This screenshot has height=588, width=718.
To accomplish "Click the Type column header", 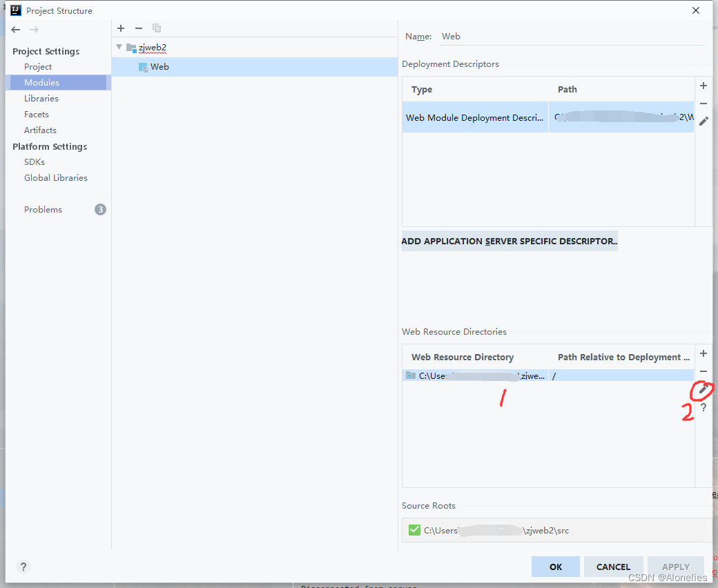I will tap(422, 90).
